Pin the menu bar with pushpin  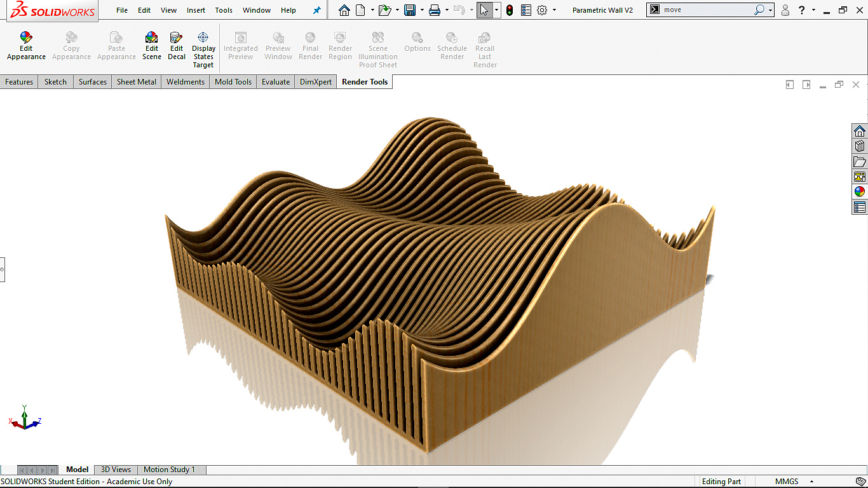pos(317,10)
